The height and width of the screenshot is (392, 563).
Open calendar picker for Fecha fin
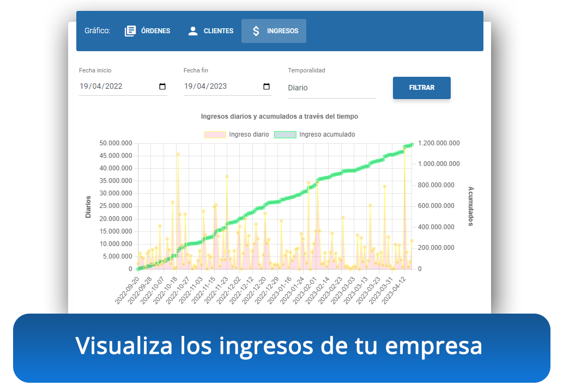point(267,87)
